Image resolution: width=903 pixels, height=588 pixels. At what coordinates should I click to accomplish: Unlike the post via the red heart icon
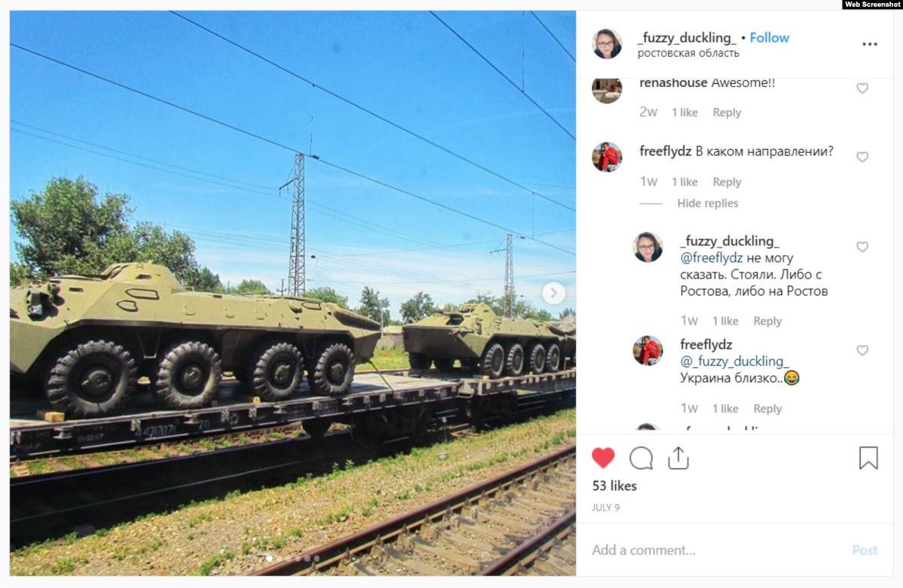[603, 458]
